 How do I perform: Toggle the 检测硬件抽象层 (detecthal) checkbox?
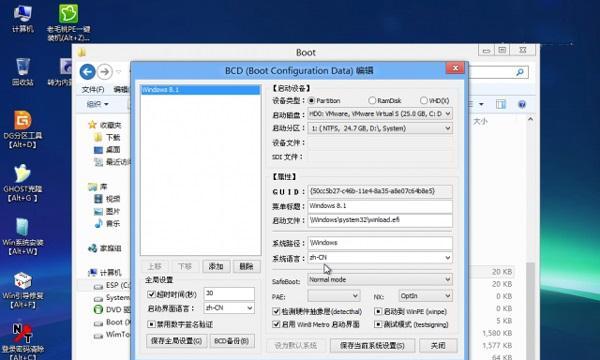point(276,311)
